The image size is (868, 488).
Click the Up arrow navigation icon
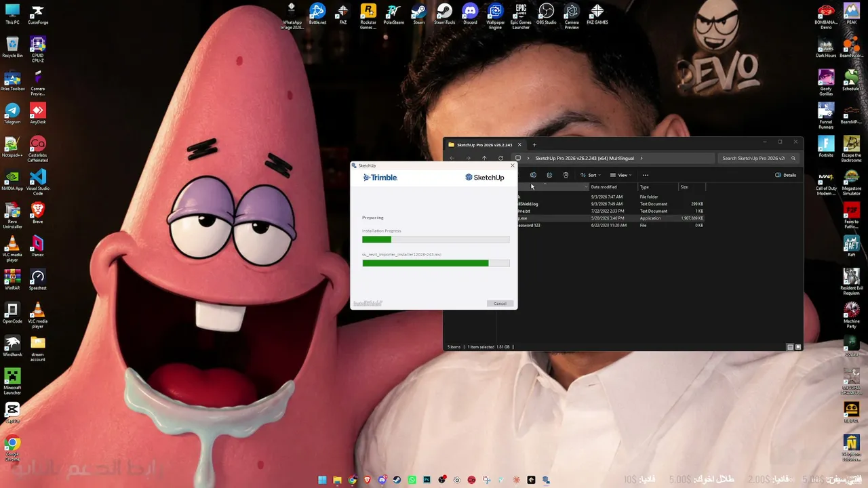coord(484,159)
